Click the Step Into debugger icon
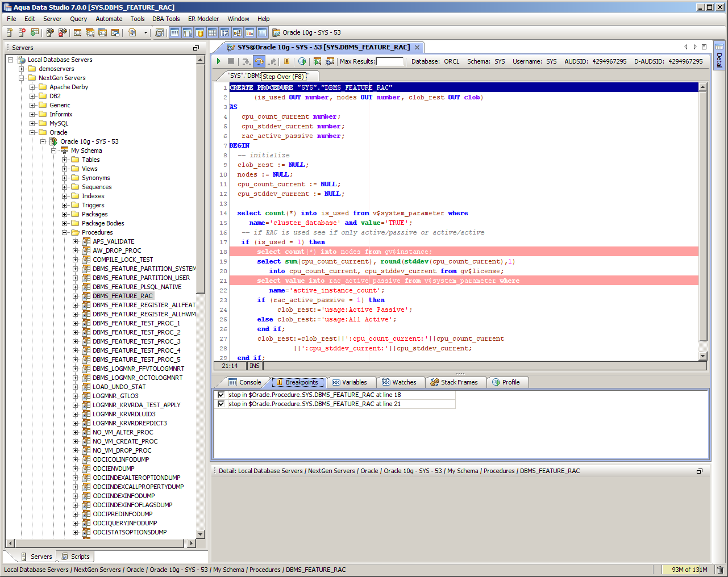 [246, 61]
